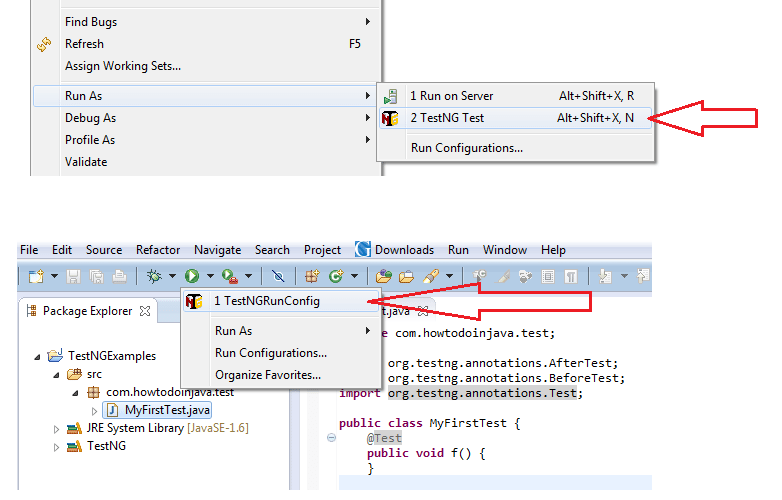The image size is (782, 500).
Task: Open the Run menu in menu bar
Action: pos(458,250)
